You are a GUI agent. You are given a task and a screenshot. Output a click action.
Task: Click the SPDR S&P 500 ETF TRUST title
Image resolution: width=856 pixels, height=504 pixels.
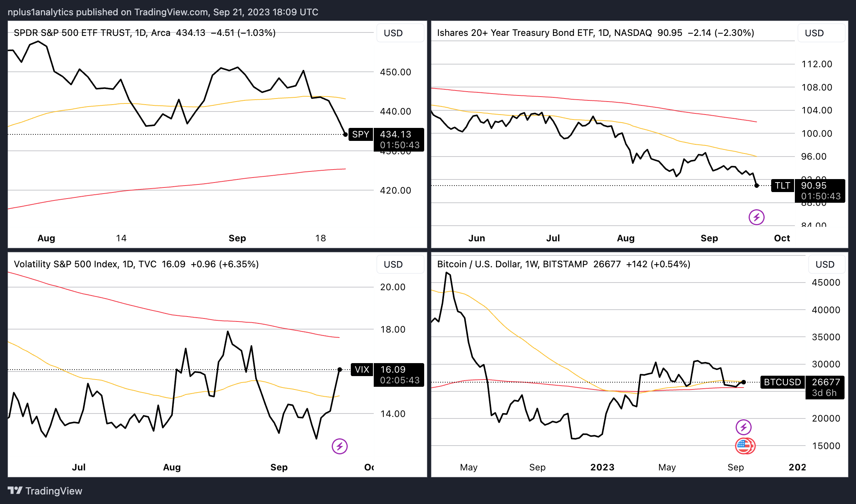pos(73,33)
